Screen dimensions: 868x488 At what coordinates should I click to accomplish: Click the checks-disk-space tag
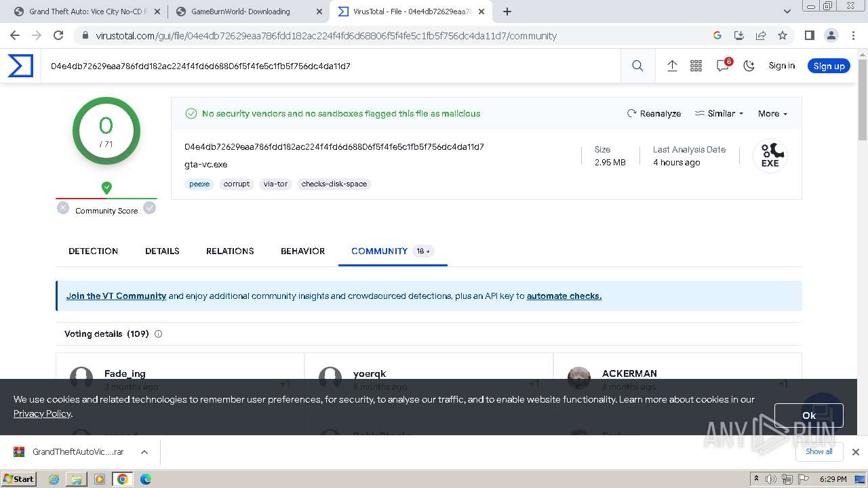[334, 184]
